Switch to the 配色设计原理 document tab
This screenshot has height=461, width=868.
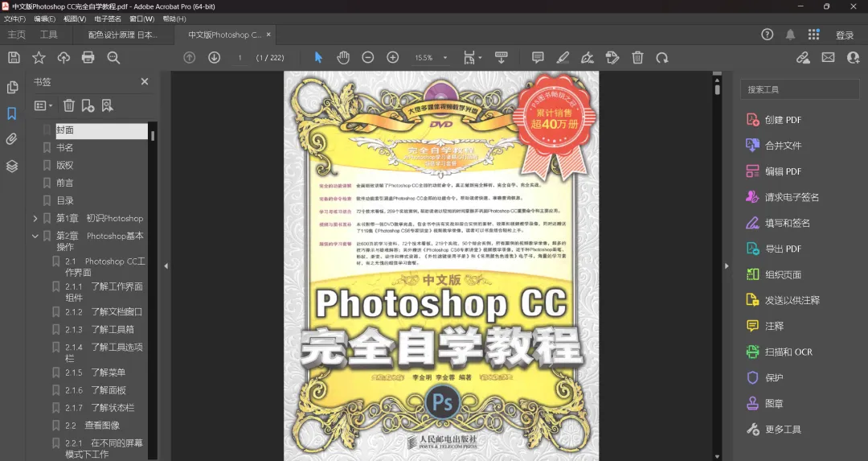(123, 35)
